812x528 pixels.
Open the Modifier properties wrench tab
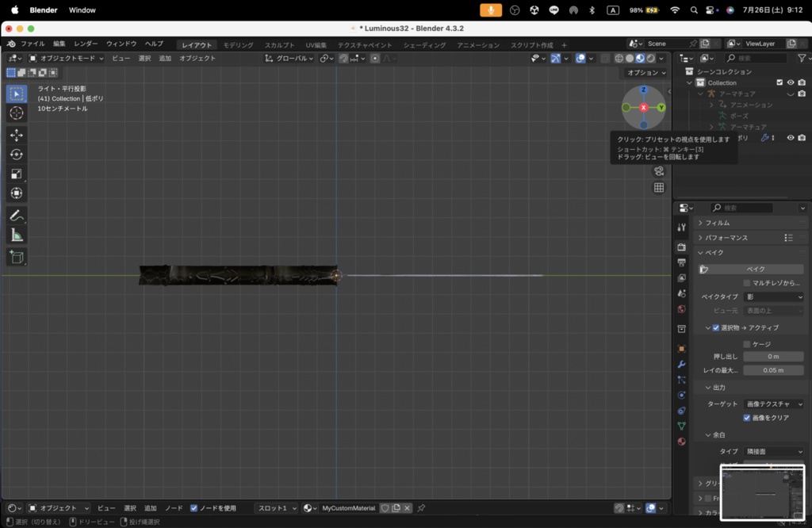(x=681, y=365)
